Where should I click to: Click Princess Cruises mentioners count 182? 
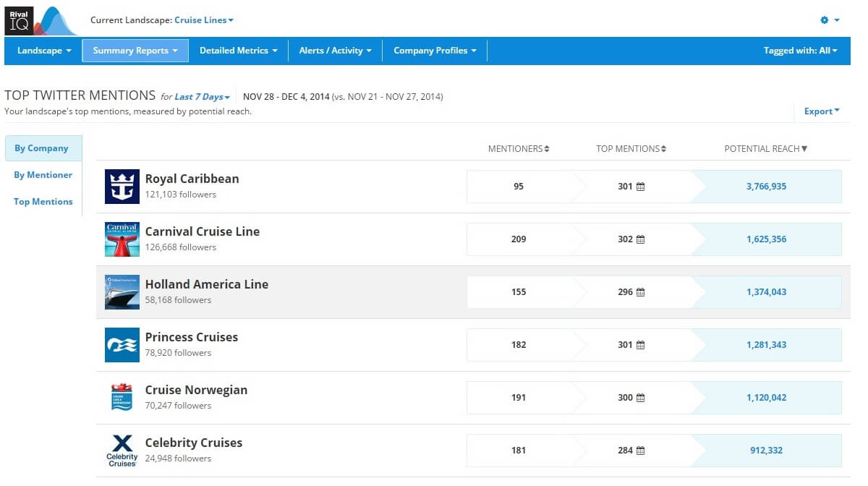tap(519, 345)
